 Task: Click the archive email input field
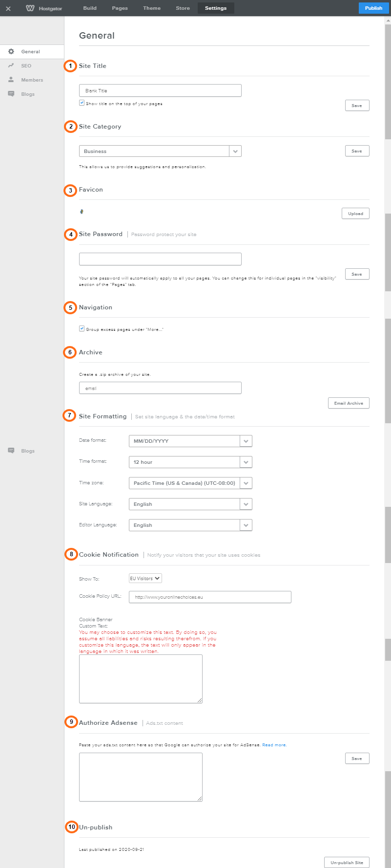(160, 388)
